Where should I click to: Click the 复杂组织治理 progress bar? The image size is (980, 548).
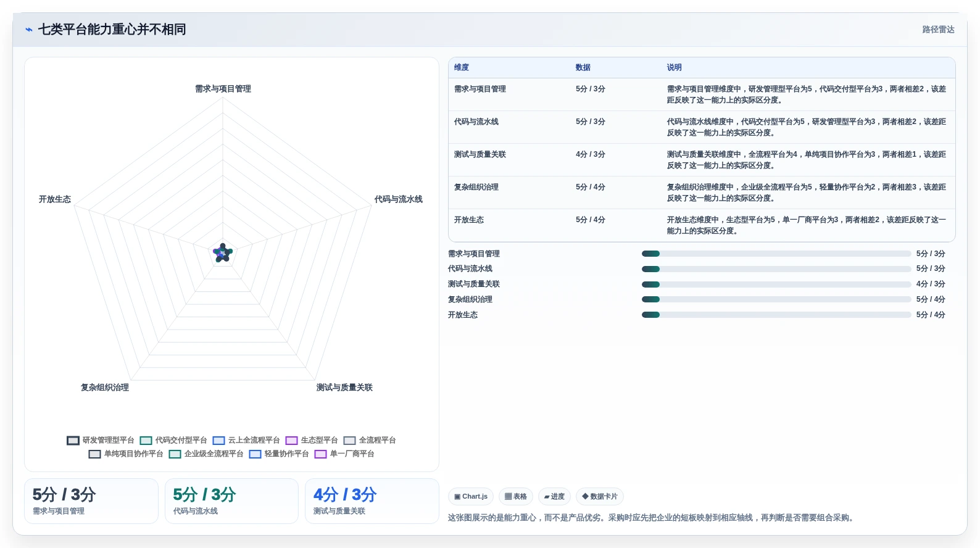pos(776,299)
